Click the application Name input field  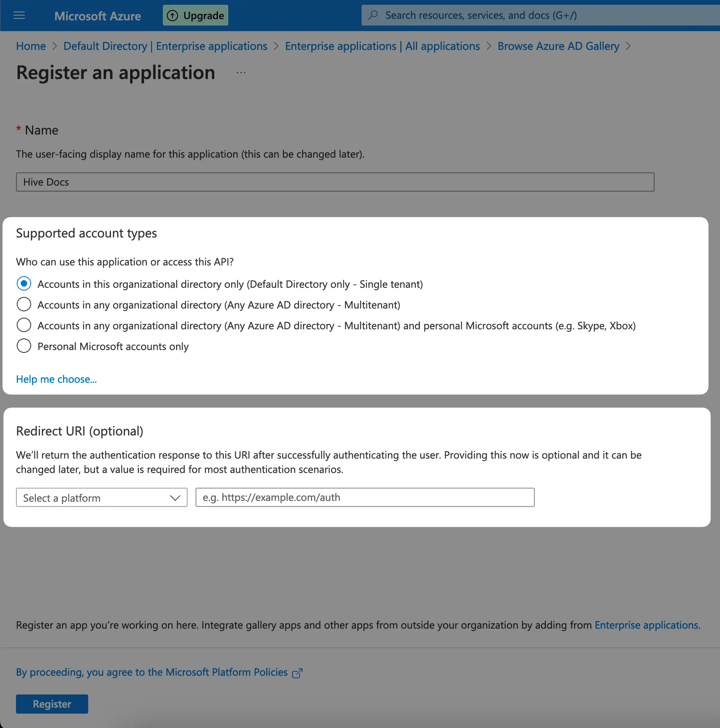point(335,182)
